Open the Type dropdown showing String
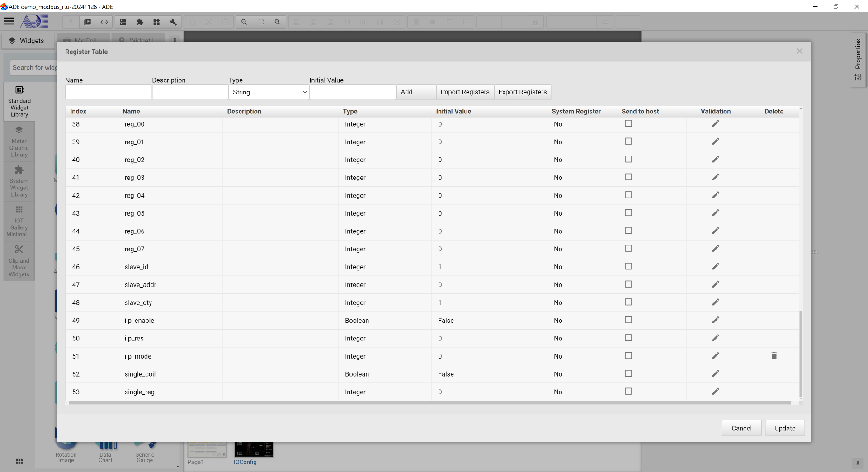 (x=269, y=92)
